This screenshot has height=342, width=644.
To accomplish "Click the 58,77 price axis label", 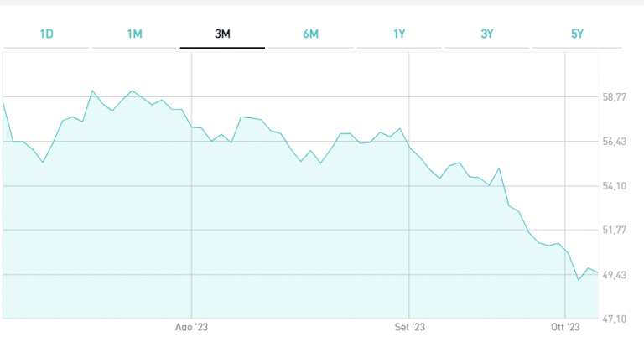I will pyautogui.click(x=615, y=97).
